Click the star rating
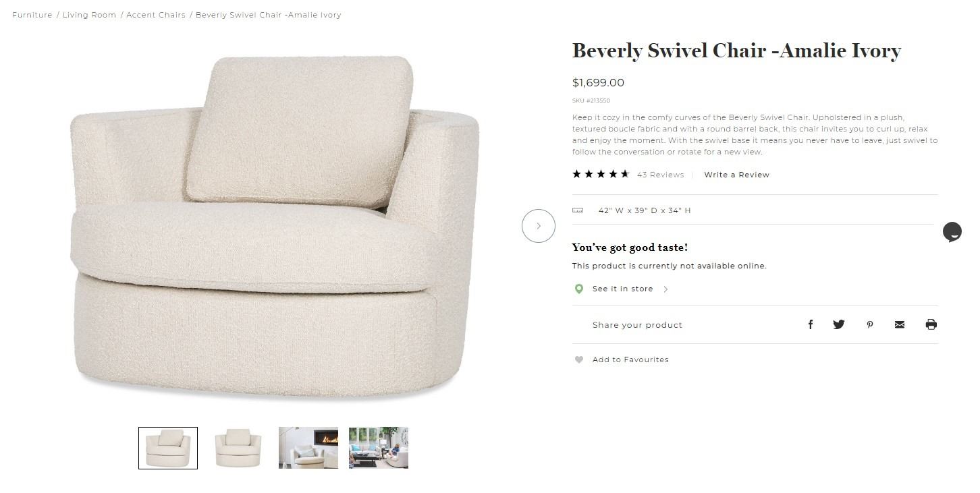The width and height of the screenshot is (980, 493). [601, 174]
